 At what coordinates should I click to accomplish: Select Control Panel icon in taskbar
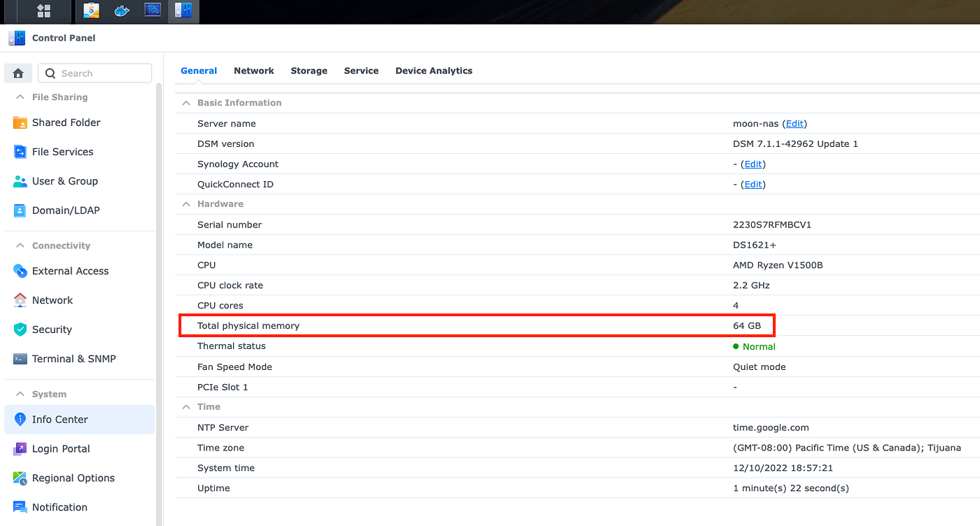tap(183, 10)
